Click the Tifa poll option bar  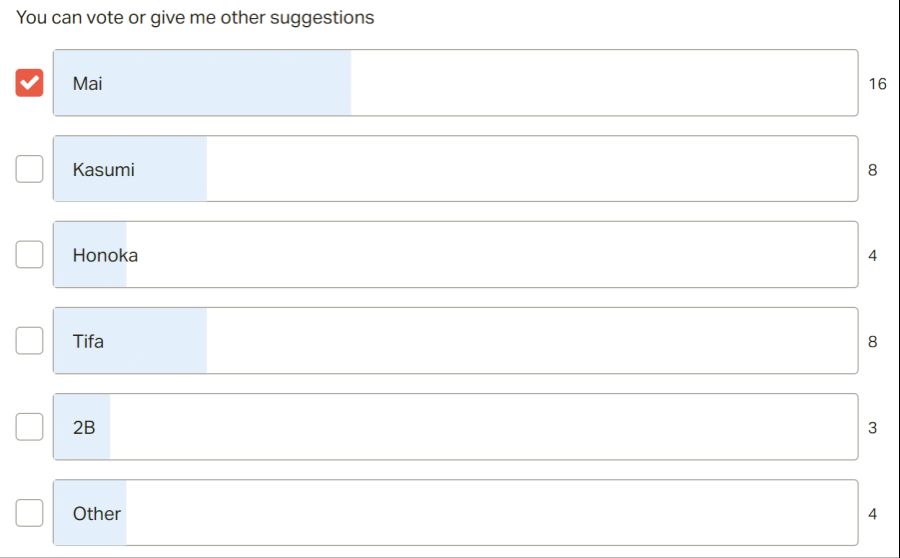[455, 341]
